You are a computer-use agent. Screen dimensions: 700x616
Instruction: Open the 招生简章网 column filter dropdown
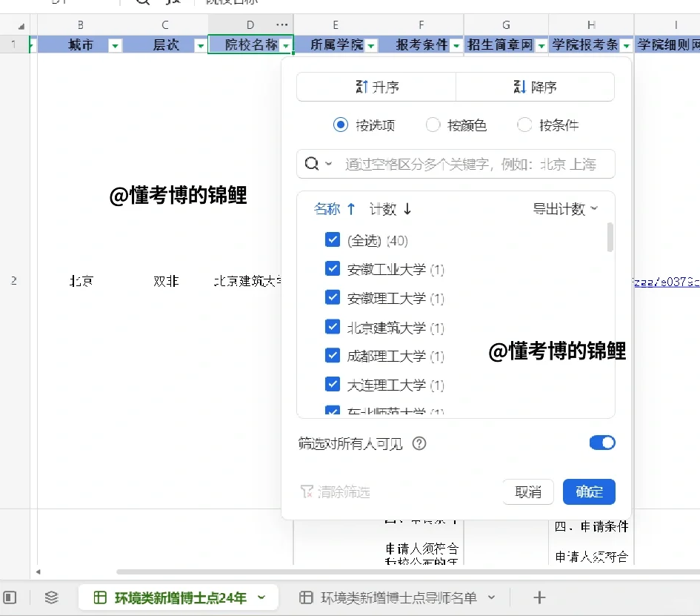tap(541, 45)
